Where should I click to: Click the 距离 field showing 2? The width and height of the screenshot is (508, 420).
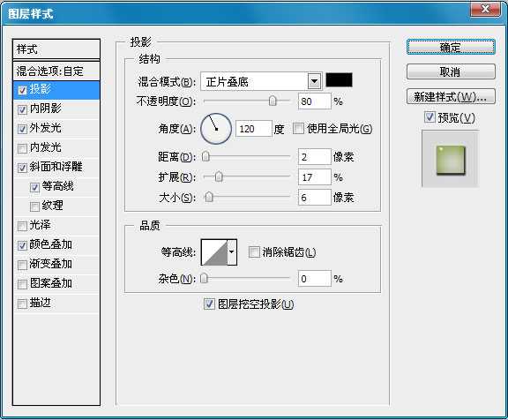coord(315,157)
